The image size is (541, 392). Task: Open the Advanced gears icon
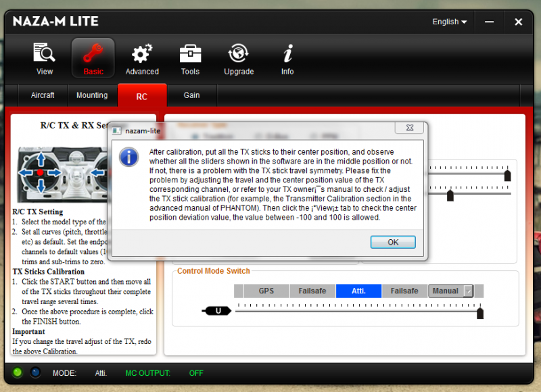coord(142,54)
